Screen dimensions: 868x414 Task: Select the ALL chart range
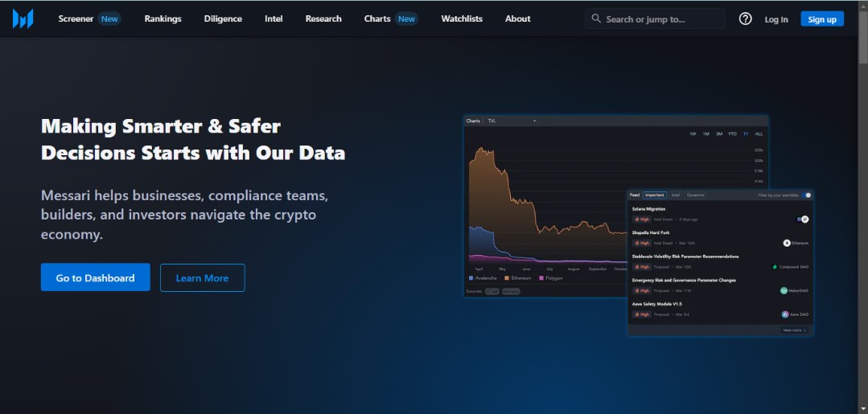tap(759, 134)
